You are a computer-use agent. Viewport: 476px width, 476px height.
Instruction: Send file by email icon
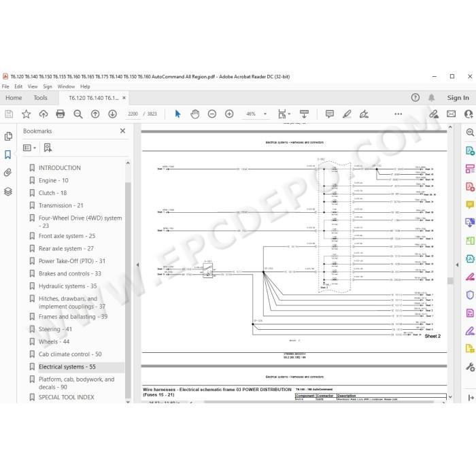click(x=451, y=114)
